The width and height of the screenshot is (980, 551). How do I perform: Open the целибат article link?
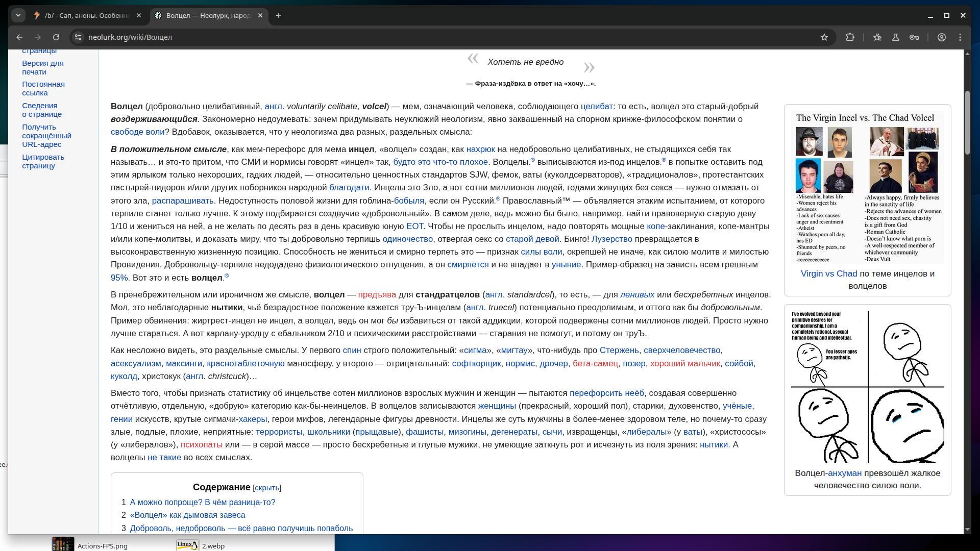(x=596, y=106)
